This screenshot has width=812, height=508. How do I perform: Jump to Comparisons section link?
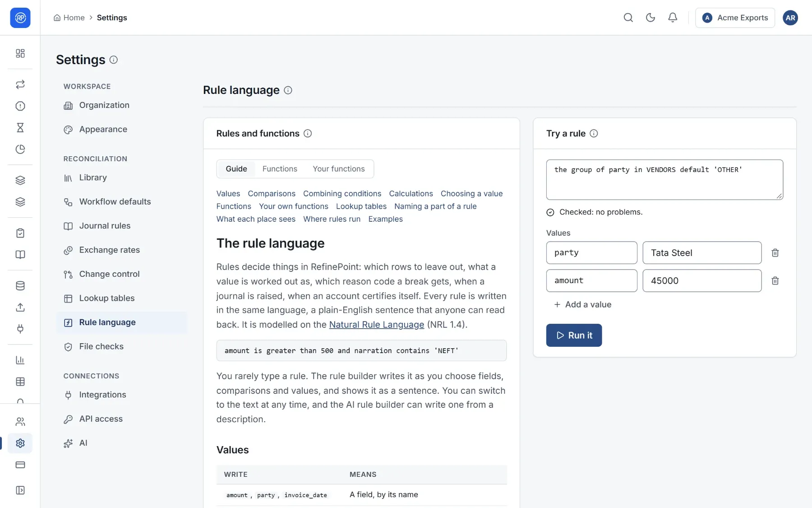[x=272, y=194]
